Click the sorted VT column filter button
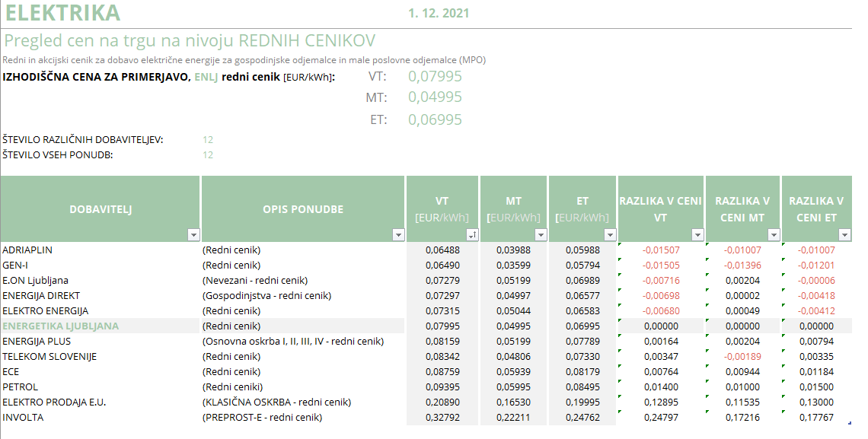 tap(471, 235)
